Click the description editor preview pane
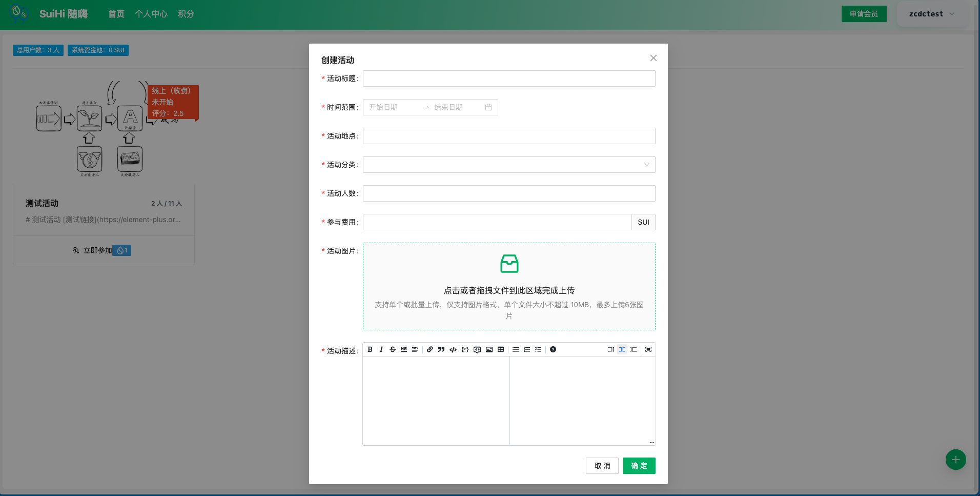 click(x=583, y=401)
